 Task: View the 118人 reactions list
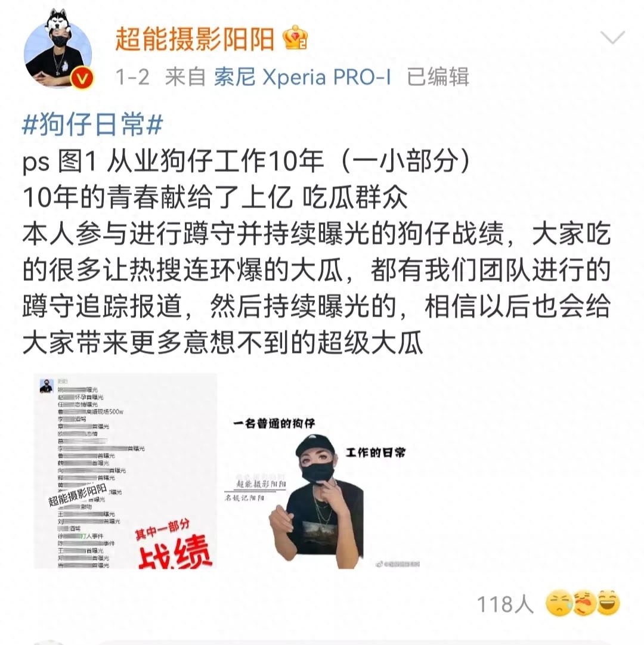pyautogui.click(x=505, y=604)
